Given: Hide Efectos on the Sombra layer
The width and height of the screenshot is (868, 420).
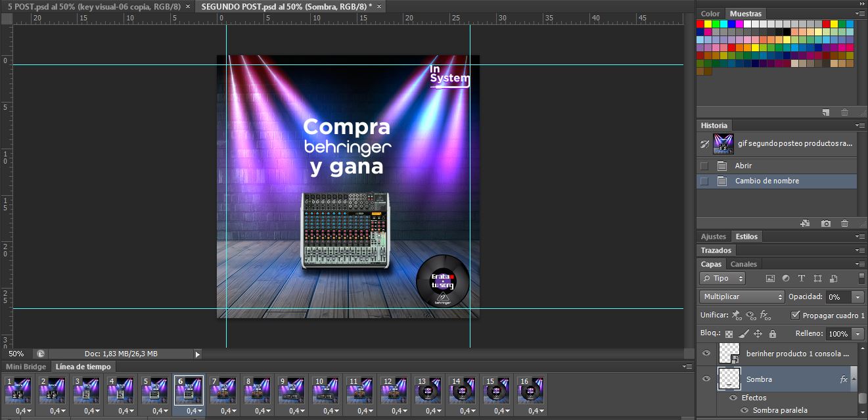Looking at the screenshot, I should (733, 398).
